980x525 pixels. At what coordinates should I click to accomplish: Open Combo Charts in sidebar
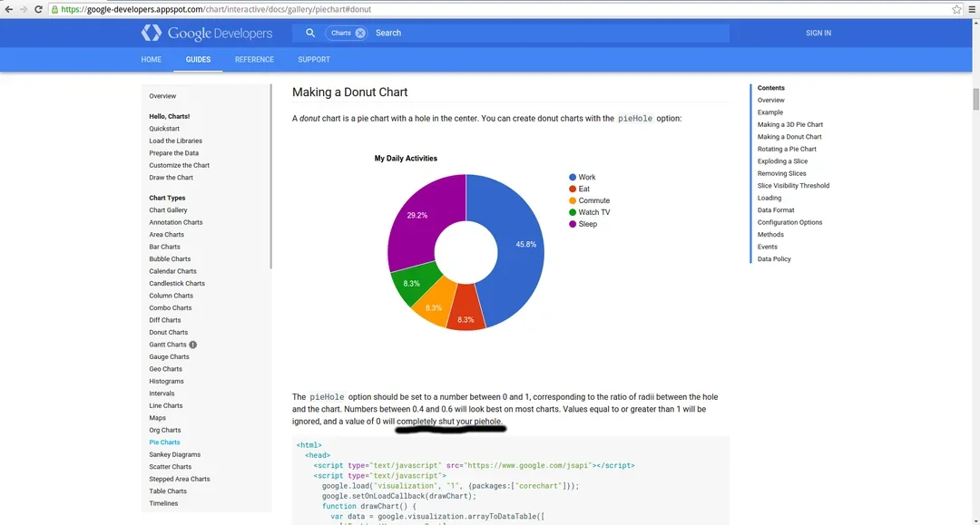[x=171, y=307]
